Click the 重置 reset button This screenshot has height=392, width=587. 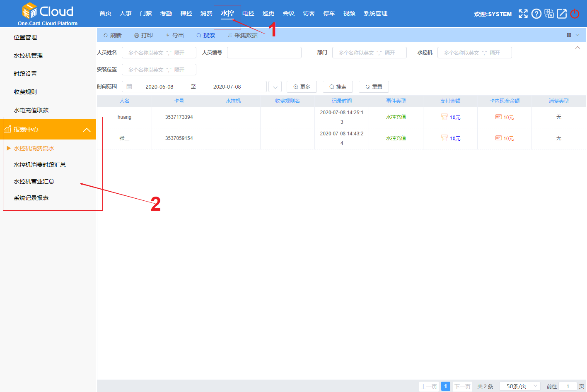(x=374, y=87)
